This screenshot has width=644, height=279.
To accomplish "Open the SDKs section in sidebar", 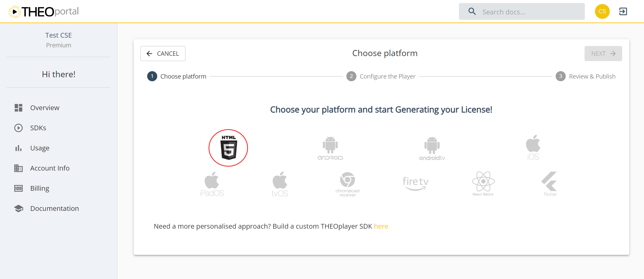I will (38, 128).
